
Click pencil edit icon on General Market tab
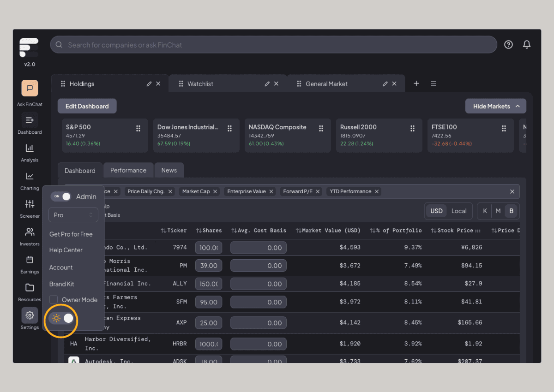[385, 84]
